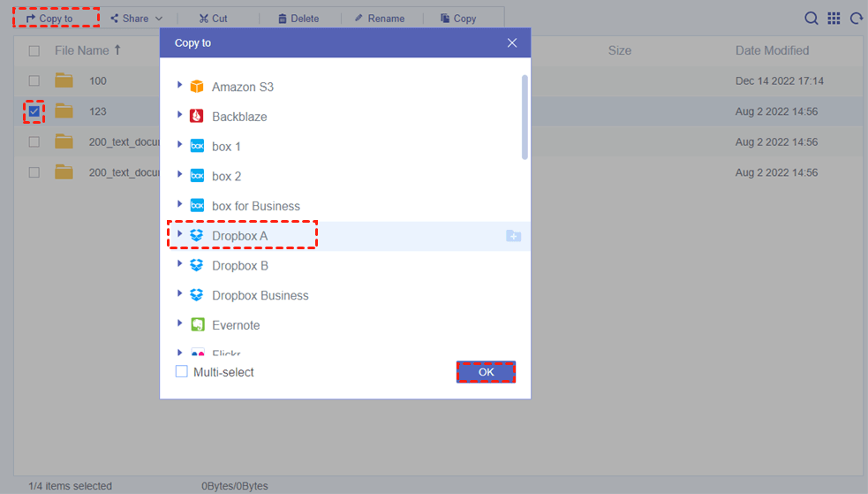
Task: Click the box 2 logo icon
Action: pos(197,176)
